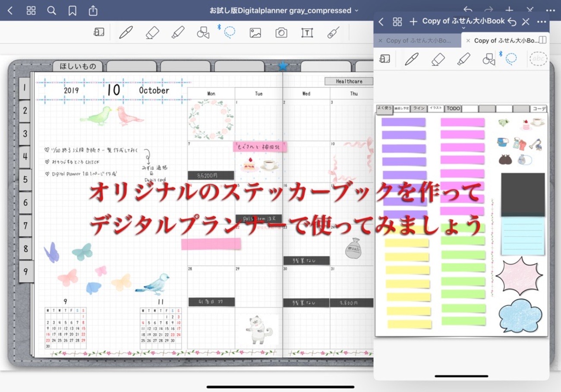Open the イラスト sticker book tab
The width and height of the screenshot is (561, 392).
pos(436,108)
